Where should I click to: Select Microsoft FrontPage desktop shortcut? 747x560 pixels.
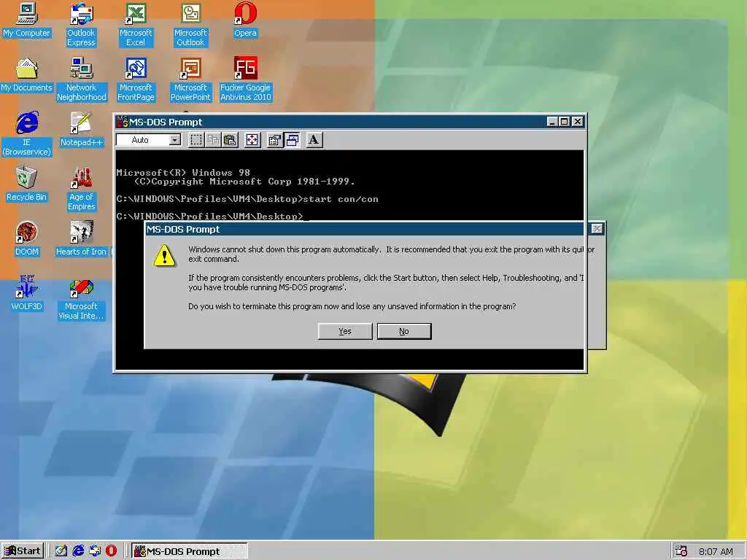pyautogui.click(x=136, y=79)
